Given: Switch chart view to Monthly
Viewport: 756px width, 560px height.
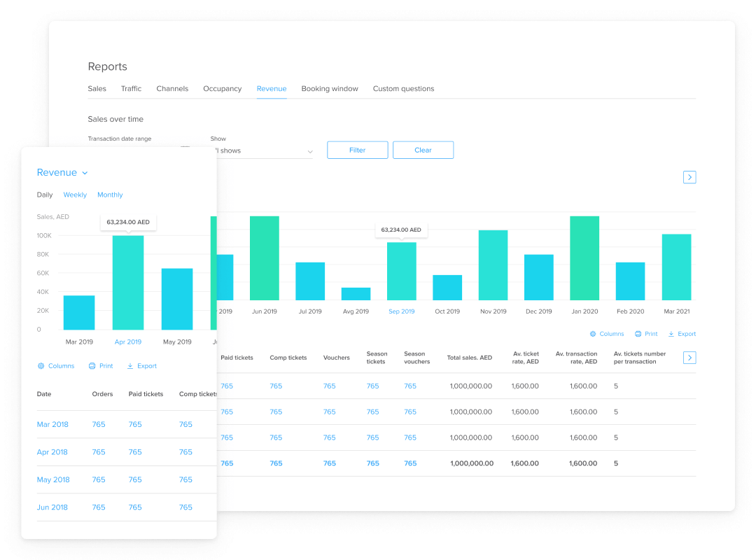Looking at the screenshot, I should pyautogui.click(x=110, y=195).
